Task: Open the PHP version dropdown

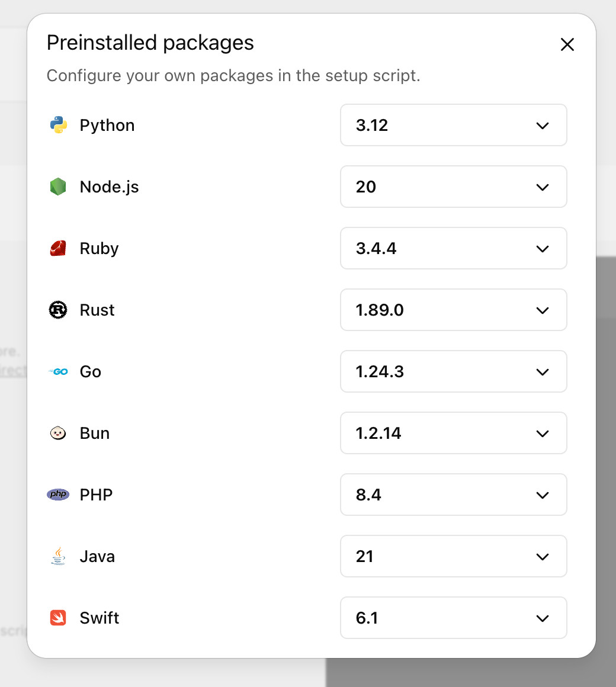Action: tap(454, 494)
